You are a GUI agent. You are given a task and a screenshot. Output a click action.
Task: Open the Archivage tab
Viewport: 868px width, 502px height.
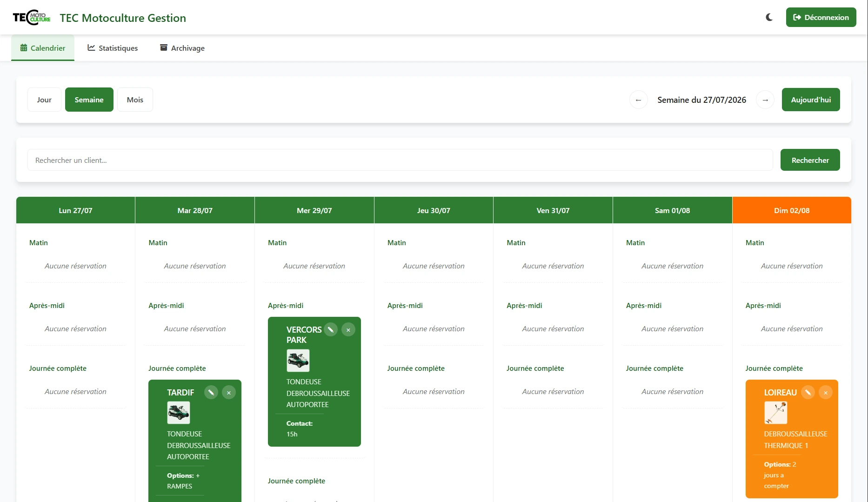point(182,48)
